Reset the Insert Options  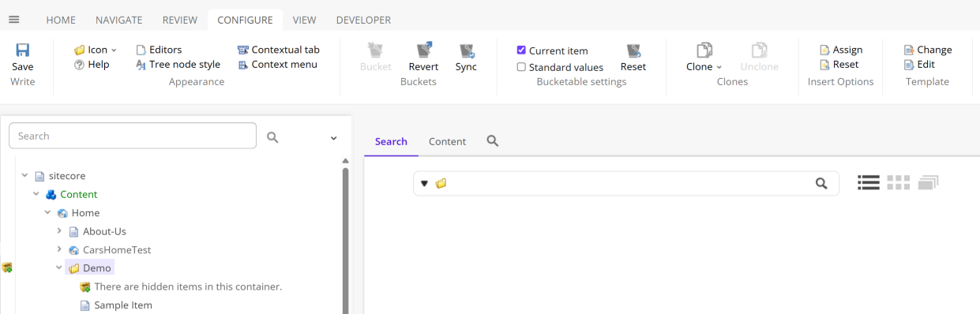(839, 65)
